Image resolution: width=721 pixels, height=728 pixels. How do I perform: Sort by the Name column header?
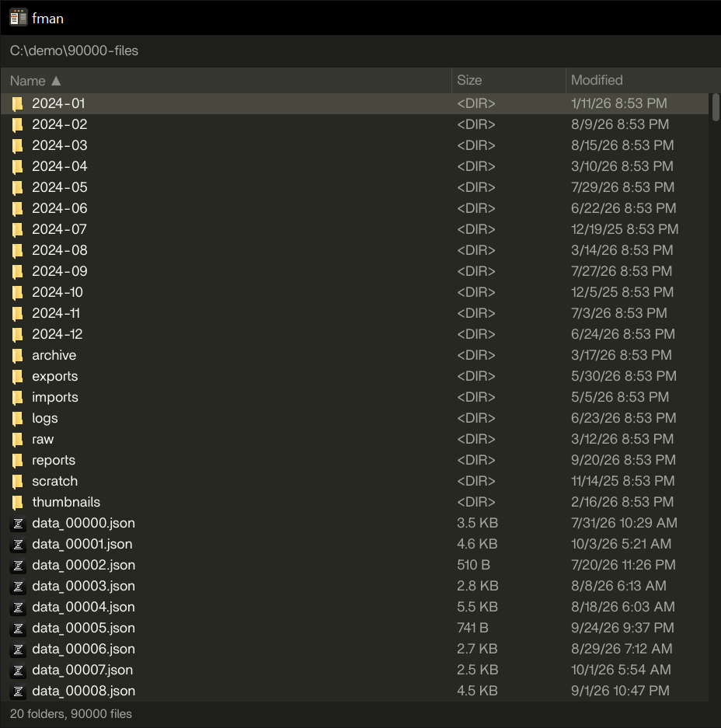[226, 80]
